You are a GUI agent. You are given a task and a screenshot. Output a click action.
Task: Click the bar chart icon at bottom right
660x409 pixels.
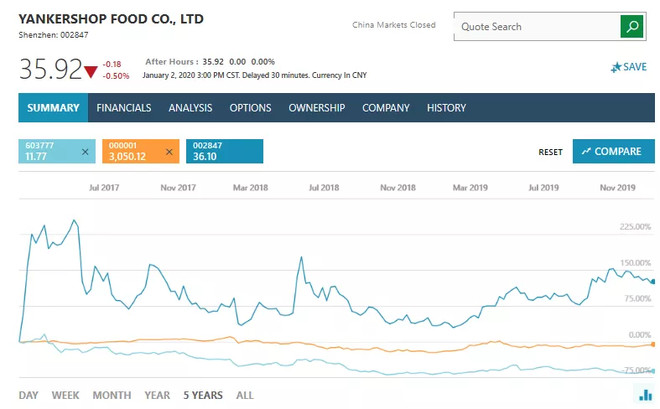point(646,396)
